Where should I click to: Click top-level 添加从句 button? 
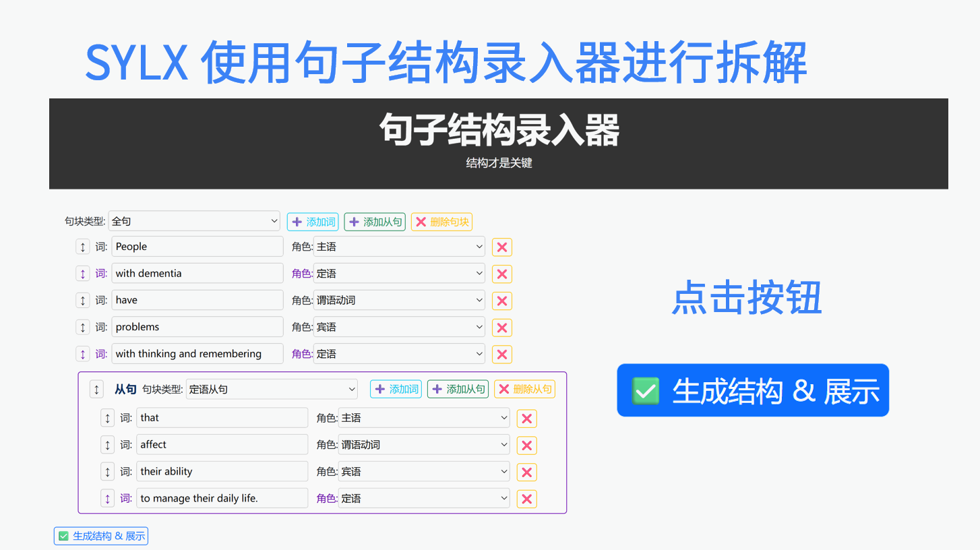pyautogui.click(x=375, y=222)
